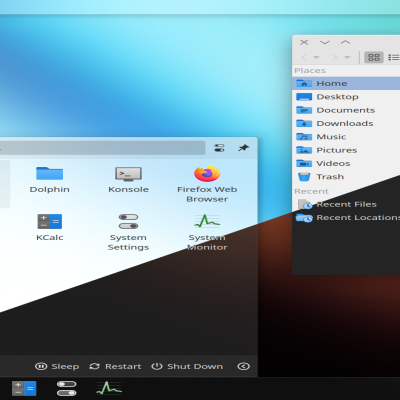Image resolution: width=400 pixels, height=400 pixels.
Task: Click the KCalc icon in taskbar
Action: pos(24,389)
